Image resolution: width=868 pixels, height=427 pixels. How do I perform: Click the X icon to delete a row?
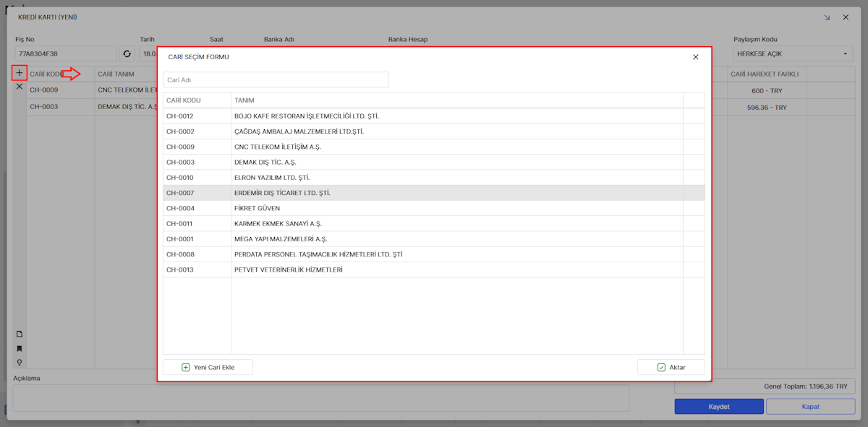pyautogui.click(x=20, y=87)
